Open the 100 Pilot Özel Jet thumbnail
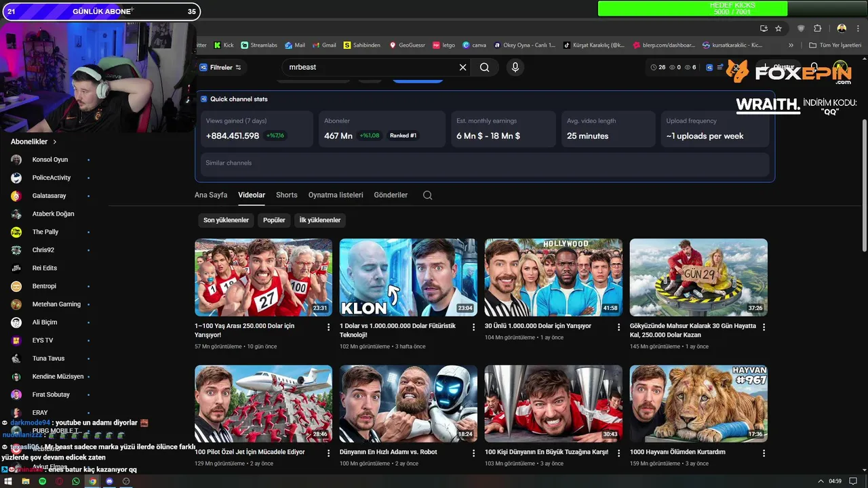The height and width of the screenshot is (488, 868). coord(263,404)
